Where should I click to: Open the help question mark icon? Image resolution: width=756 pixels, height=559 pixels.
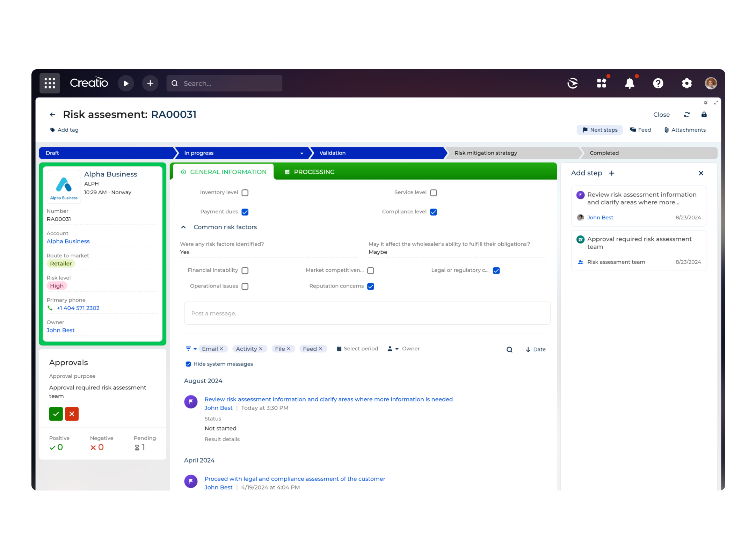coord(658,83)
